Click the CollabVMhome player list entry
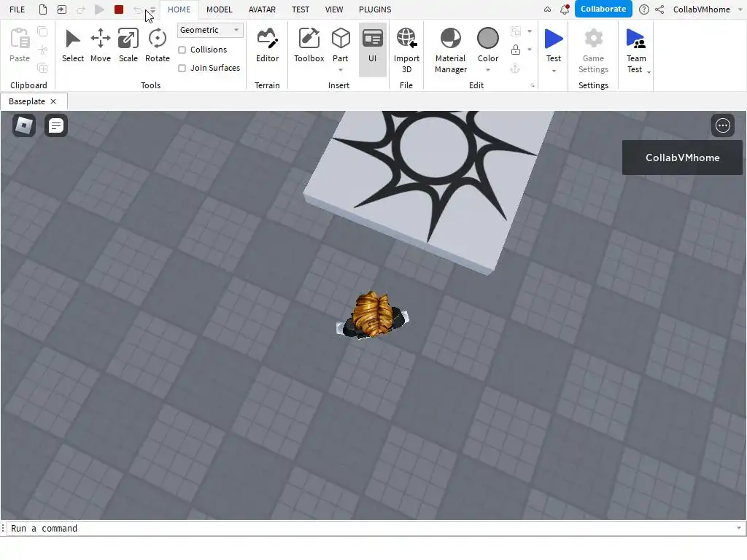Viewport: 747px width, 560px height. click(682, 157)
